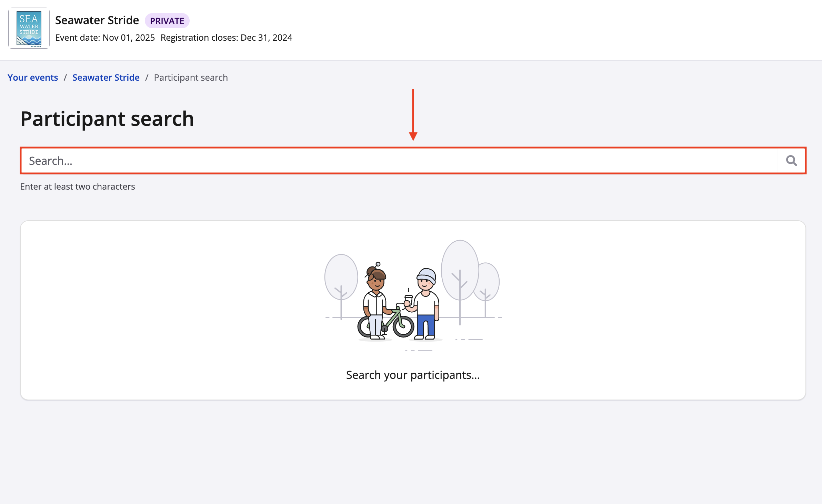This screenshot has height=504, width=822.
Task: Click the PRIVATE badge next to title
Action: point(167,21)
